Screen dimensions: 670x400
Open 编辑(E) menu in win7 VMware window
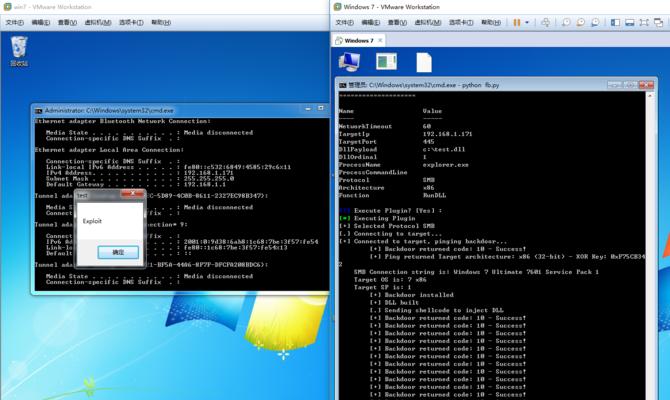(x=41, y=22)
